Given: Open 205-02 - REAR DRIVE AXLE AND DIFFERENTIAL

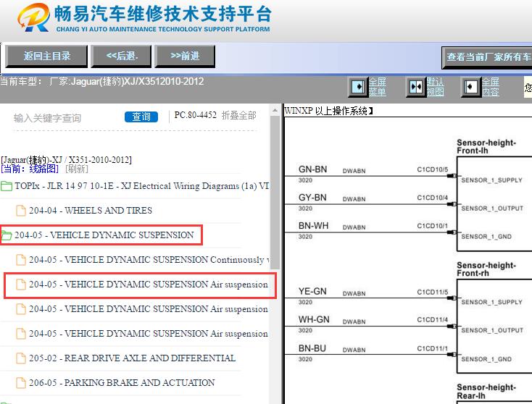Looking at the screenshot, I should click(x=132, y=358).
